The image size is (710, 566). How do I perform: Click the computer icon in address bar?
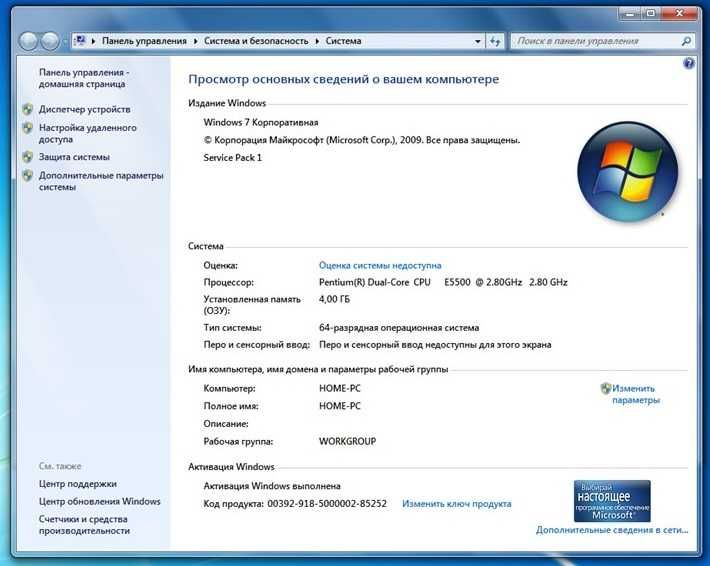pyautogui.click(x=80, y=41)
